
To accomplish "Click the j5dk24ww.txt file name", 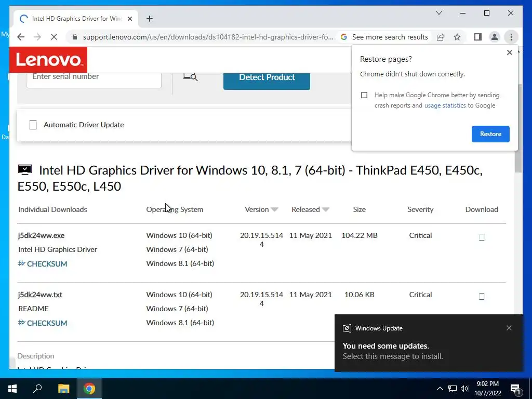I will (41, 295).
